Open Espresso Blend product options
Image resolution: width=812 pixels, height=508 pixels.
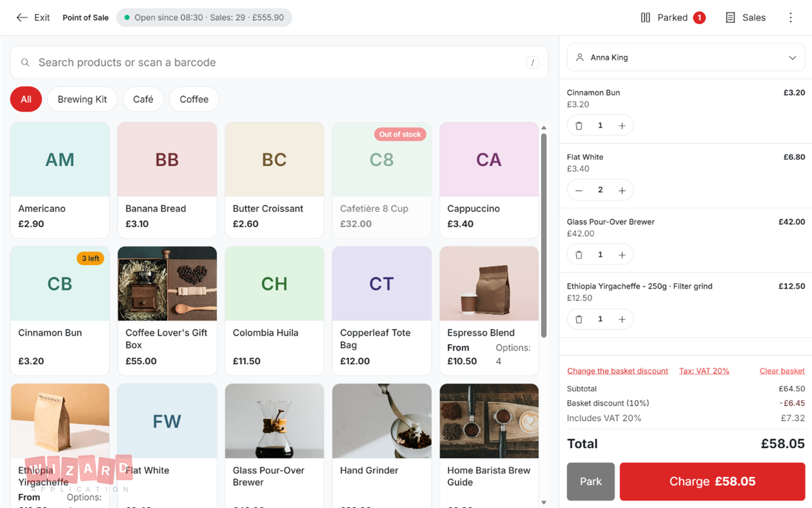tap(489, 311)
